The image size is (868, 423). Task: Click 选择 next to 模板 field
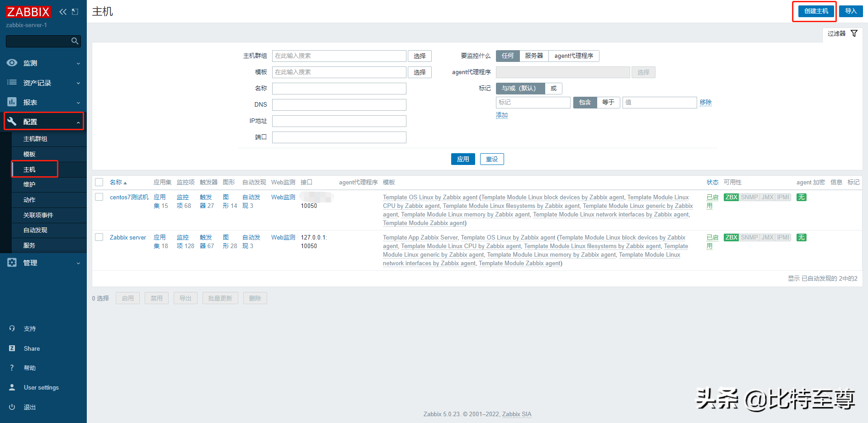(x=420, y=72)
